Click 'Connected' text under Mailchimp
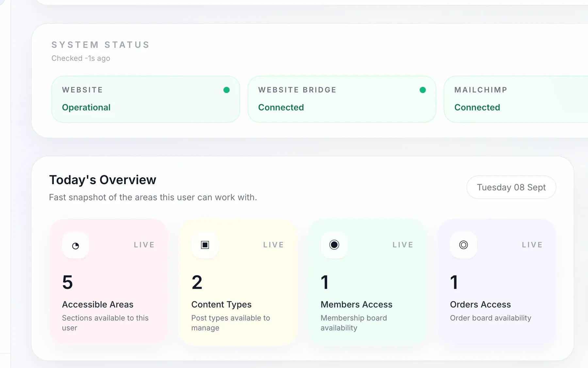The image size is (588, 368). pyautogui.click(x=477, y=107)
